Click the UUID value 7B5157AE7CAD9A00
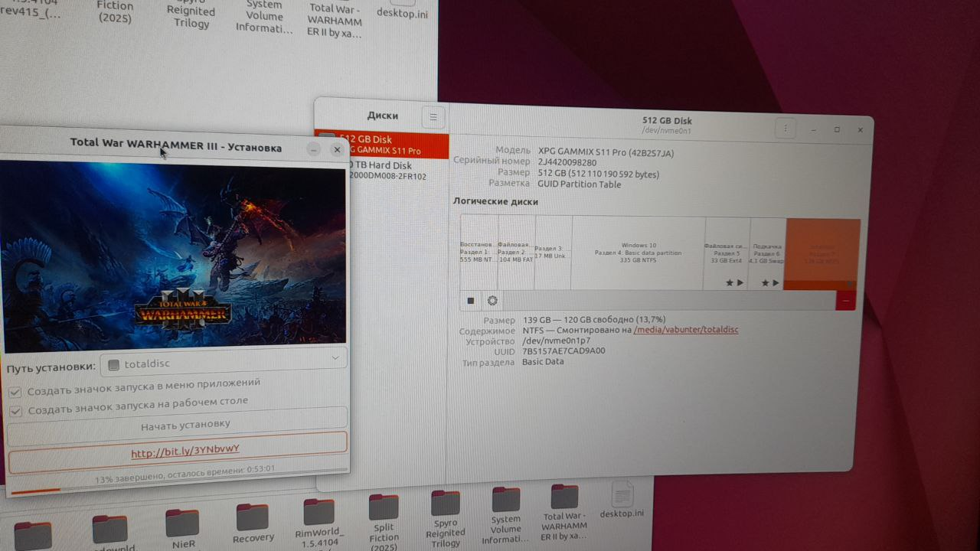The image size is (980, 551). click(563, 351)
